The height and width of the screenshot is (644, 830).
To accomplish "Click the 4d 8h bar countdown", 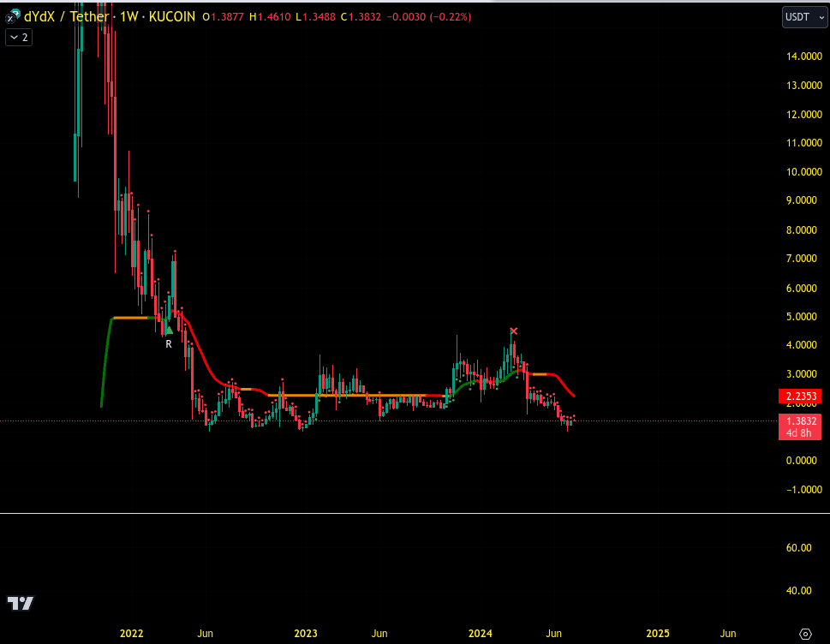I will tap(799, 432).
